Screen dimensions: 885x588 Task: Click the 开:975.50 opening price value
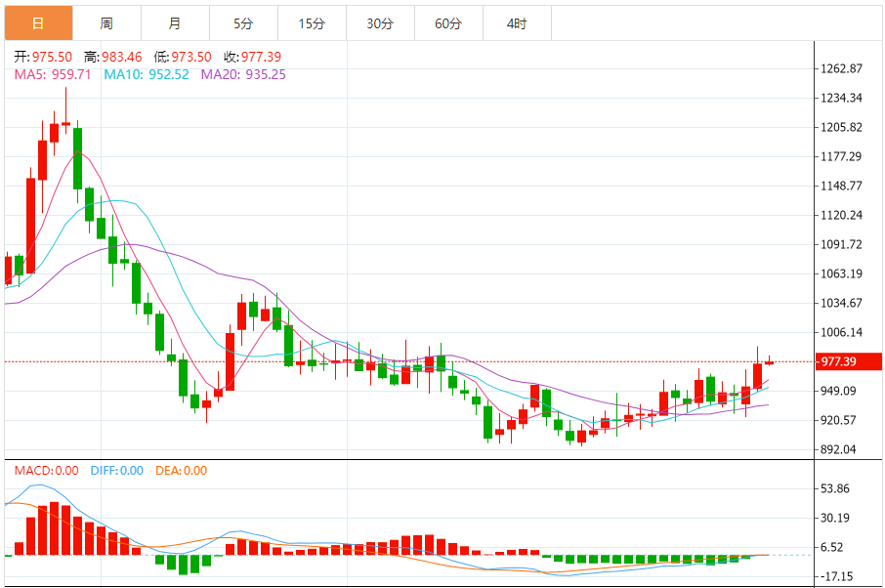[x=43, y=57]
